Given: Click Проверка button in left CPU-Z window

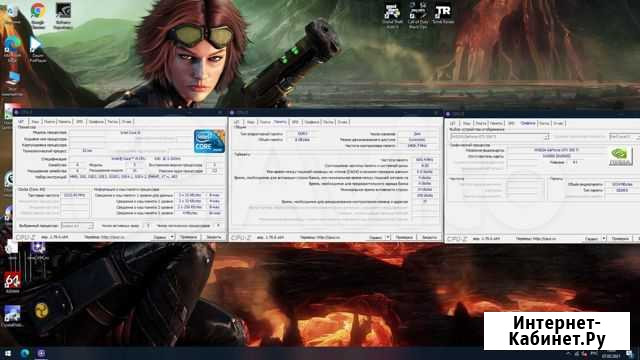Looking at the screenshot, I should click(188, 237).
